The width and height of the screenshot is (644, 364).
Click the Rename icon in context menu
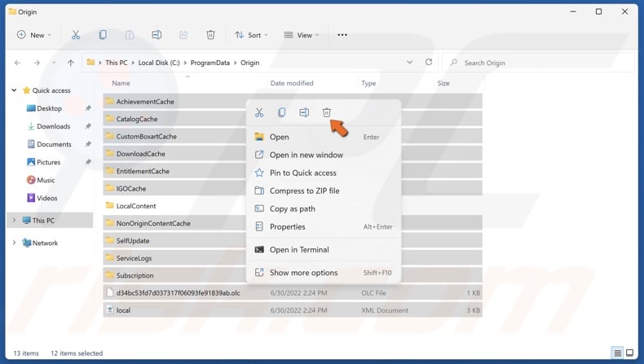[304, 112]
